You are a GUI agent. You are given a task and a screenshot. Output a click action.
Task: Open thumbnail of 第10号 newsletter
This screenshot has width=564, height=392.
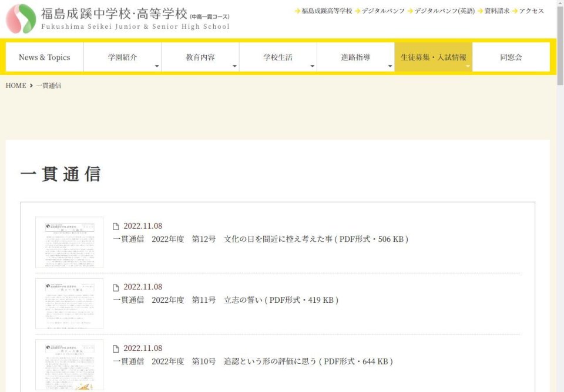[69, 364]
